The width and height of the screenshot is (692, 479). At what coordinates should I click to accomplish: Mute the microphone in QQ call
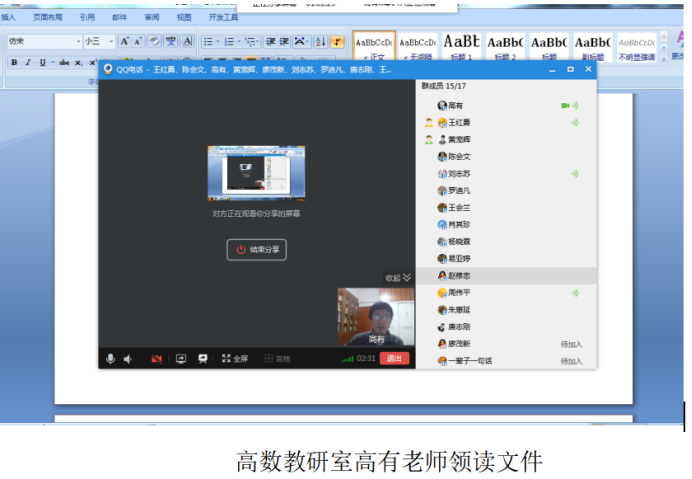[x=110, y=358]
